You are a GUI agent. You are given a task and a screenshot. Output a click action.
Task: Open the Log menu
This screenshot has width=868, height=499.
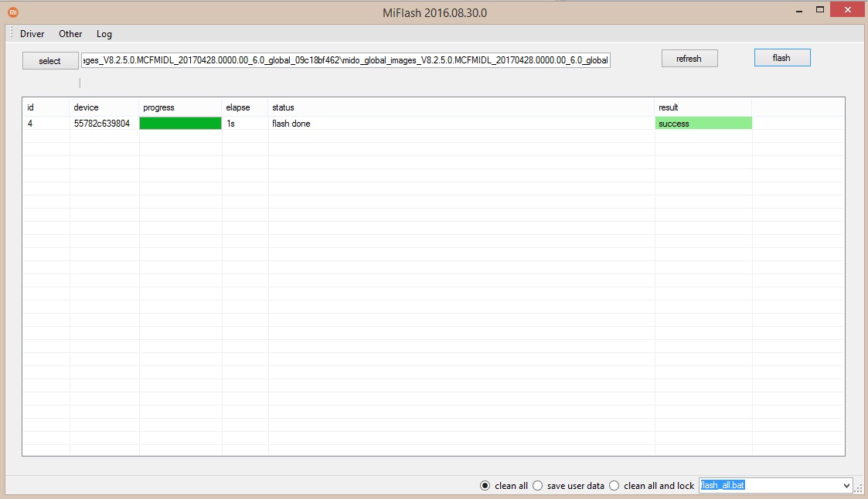[x=104, y=34]
